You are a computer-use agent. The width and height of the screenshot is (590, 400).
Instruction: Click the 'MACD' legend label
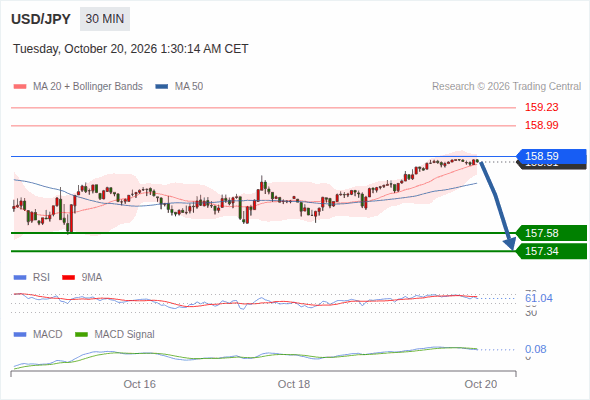[x=48, y=335]
